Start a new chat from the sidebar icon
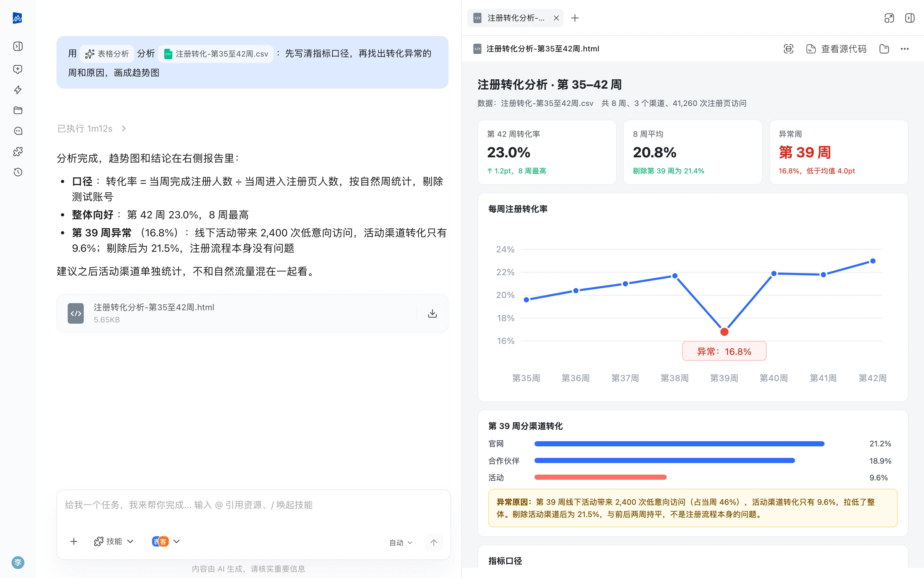 18,69
